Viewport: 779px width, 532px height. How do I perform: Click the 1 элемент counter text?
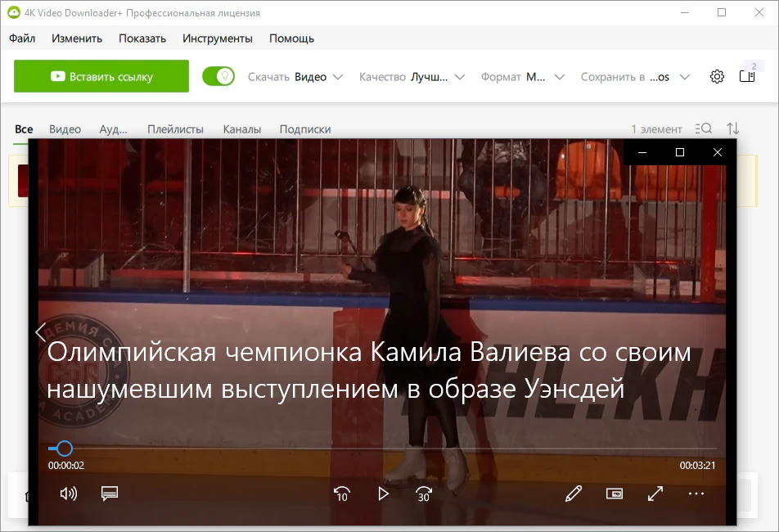pos(656,129)
